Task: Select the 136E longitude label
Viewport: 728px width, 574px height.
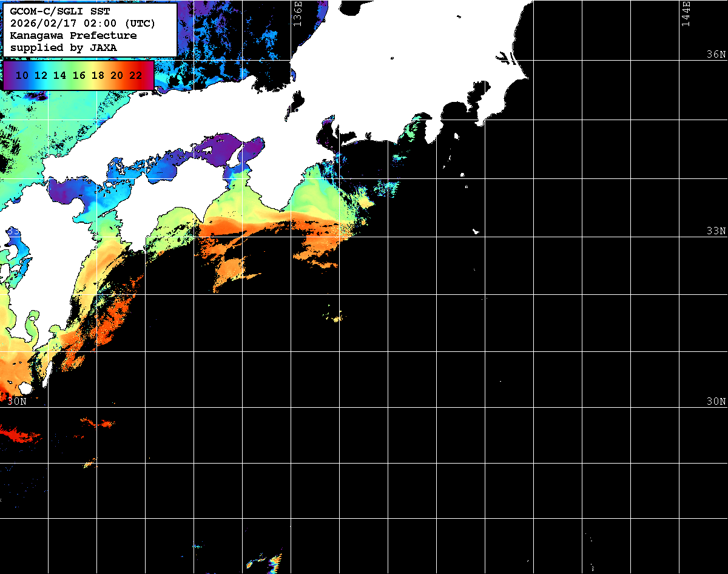Action: point(297,13)
